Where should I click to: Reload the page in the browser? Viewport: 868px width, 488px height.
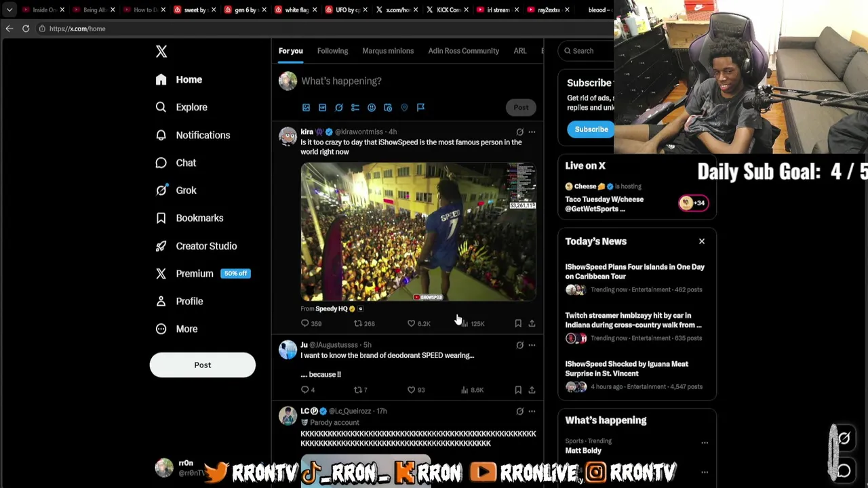point(26,28)
